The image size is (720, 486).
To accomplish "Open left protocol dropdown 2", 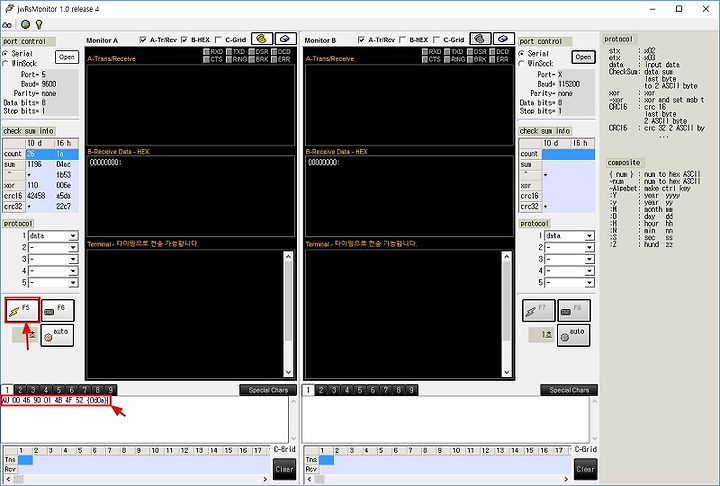I will coord(73,248).
